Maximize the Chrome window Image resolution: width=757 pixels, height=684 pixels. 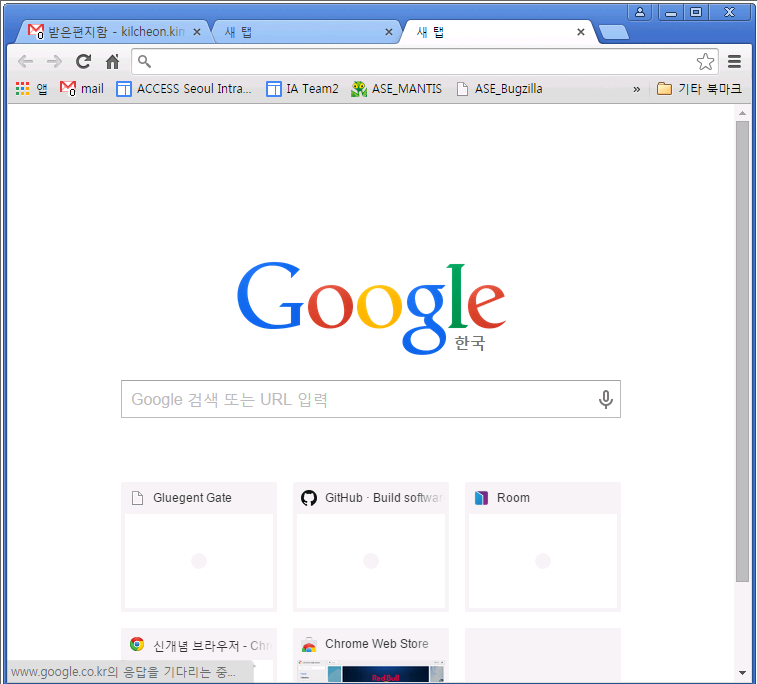coord(696,12)
